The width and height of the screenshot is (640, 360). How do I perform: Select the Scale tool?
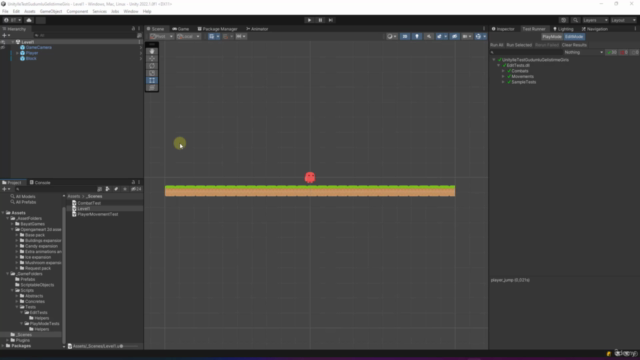coord(152,73)
